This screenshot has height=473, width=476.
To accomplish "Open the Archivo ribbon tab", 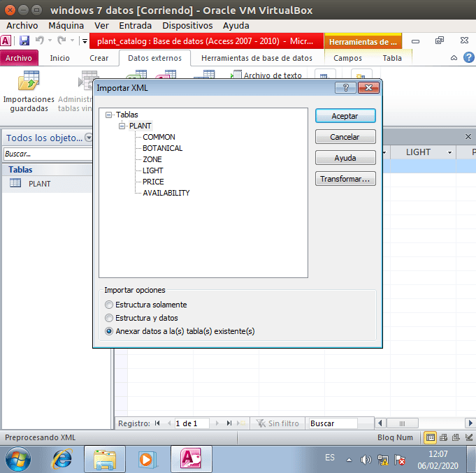I will pos(19,58).
